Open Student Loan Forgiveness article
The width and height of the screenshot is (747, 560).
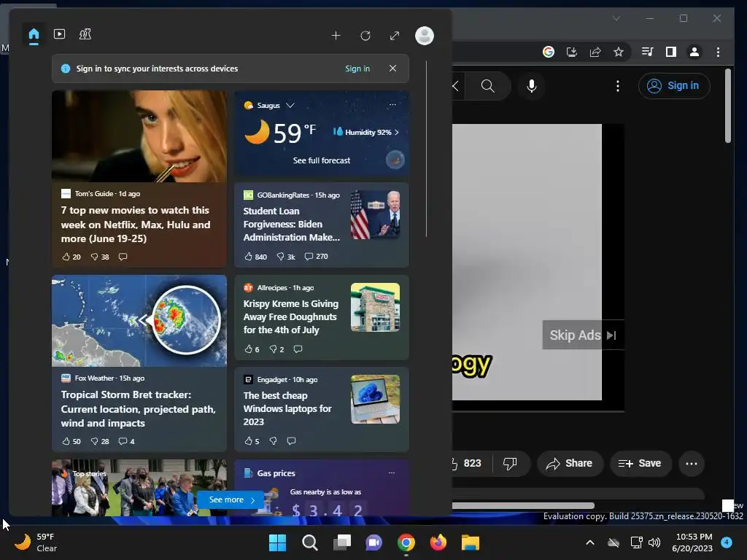point(292,224)
